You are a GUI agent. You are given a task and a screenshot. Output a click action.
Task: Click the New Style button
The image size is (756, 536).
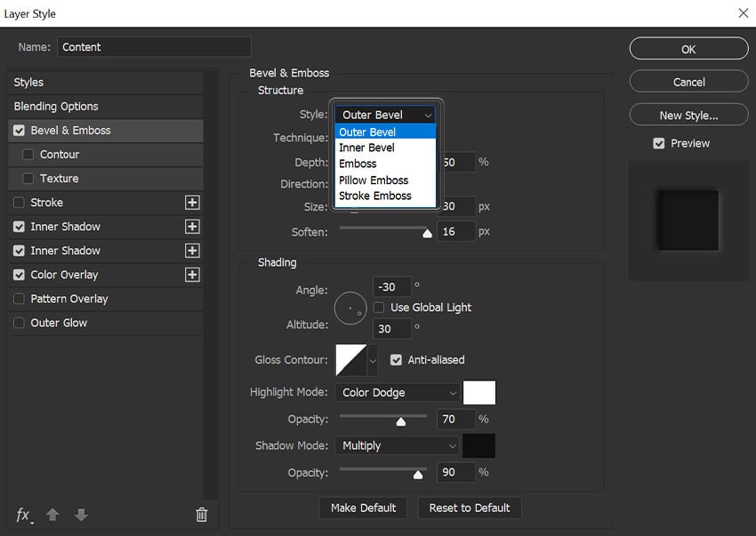(x=688, y=114)
